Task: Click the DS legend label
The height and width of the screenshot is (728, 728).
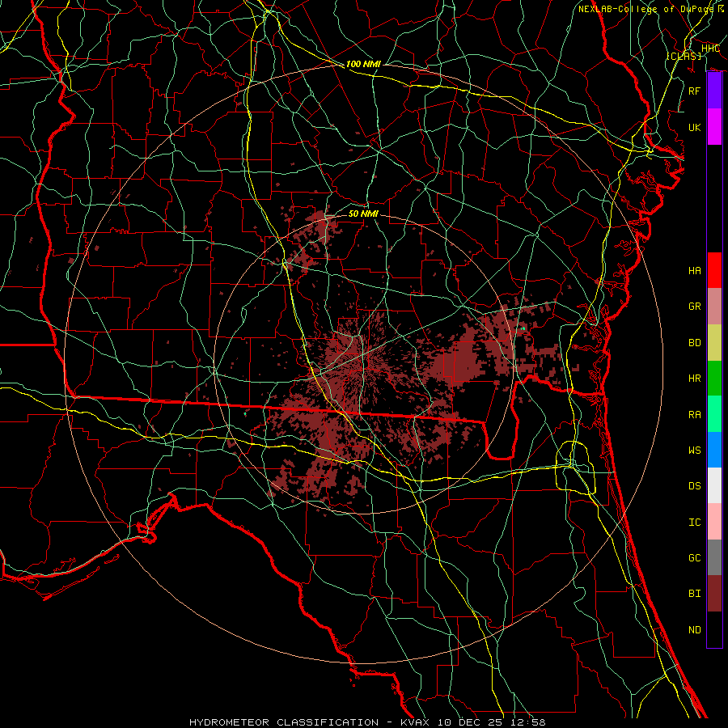Action: (x=695, y=486)
